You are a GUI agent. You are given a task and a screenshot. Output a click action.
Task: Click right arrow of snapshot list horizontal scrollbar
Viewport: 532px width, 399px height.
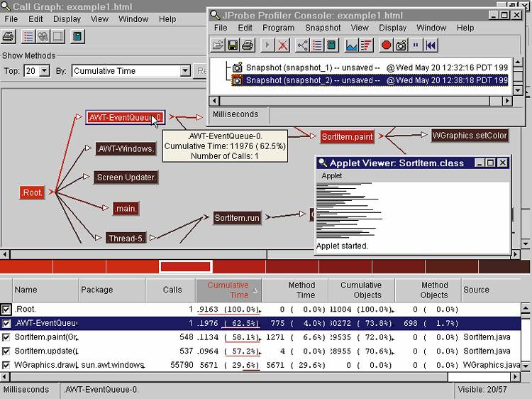507,101
